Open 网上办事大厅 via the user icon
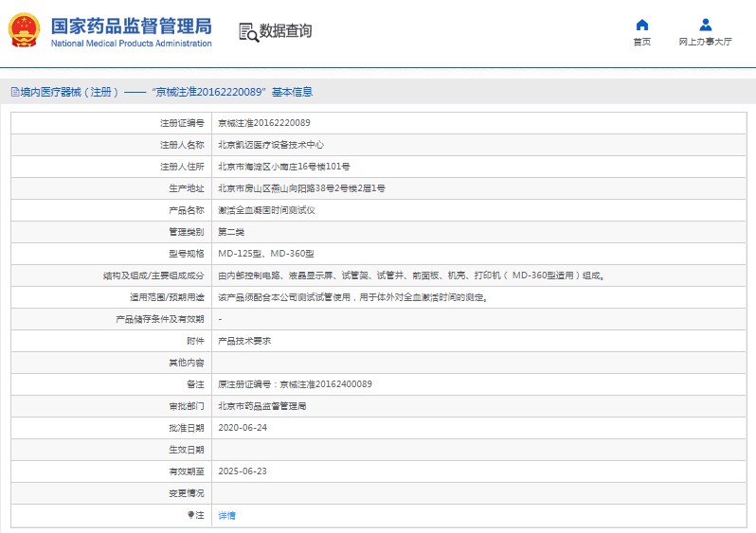The height and width of the screenshot is (533, 756). click(x=706, y=25)
